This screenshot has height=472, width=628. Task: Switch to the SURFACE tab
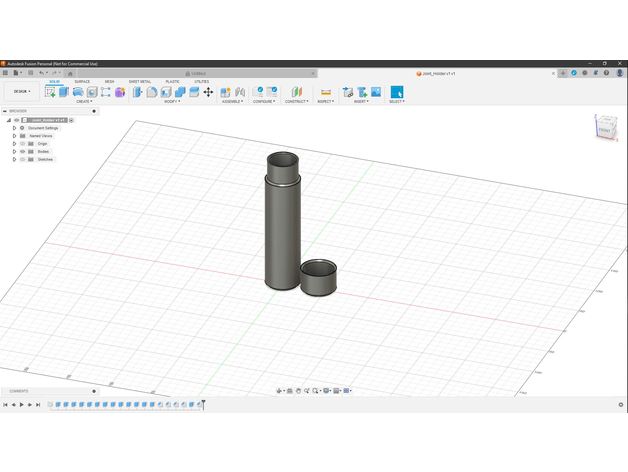pyautogui.click(x=82, y=81)
